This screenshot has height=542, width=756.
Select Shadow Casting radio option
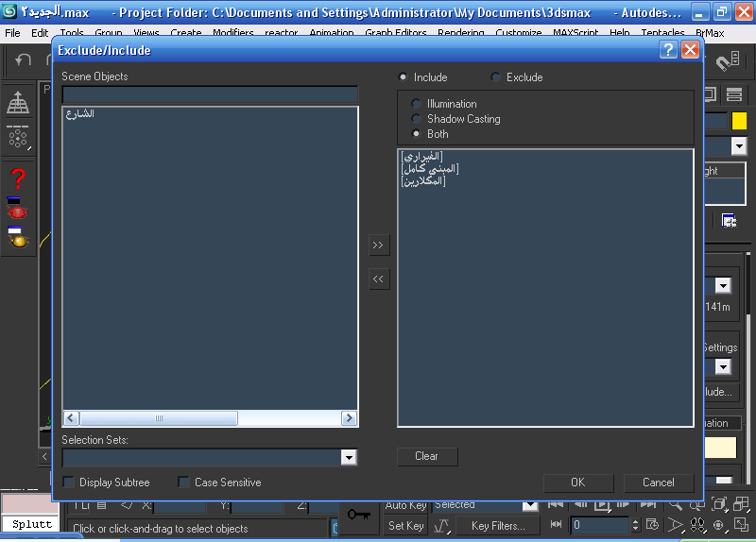tap(416, 119)
